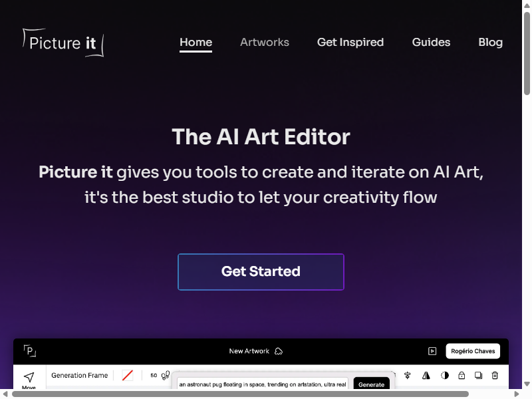Viewport: 532px width, 399px height.
Task: Click the play presentation icon in editor header
Action: [432, 351]
